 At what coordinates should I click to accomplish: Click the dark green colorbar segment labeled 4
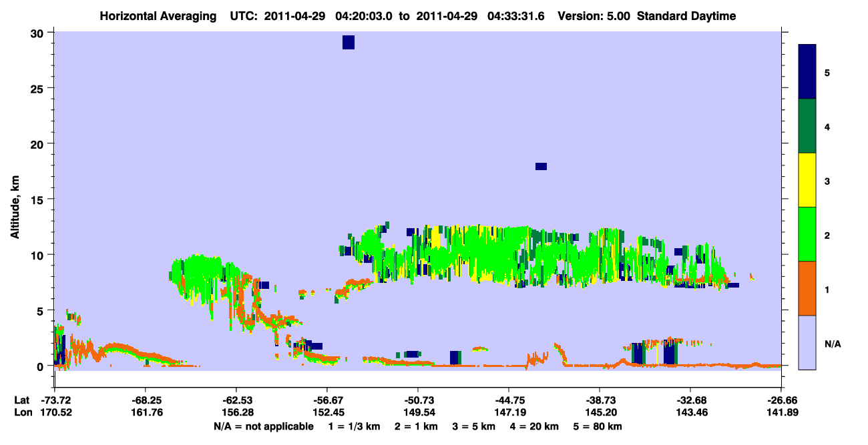tap(807, 126)
